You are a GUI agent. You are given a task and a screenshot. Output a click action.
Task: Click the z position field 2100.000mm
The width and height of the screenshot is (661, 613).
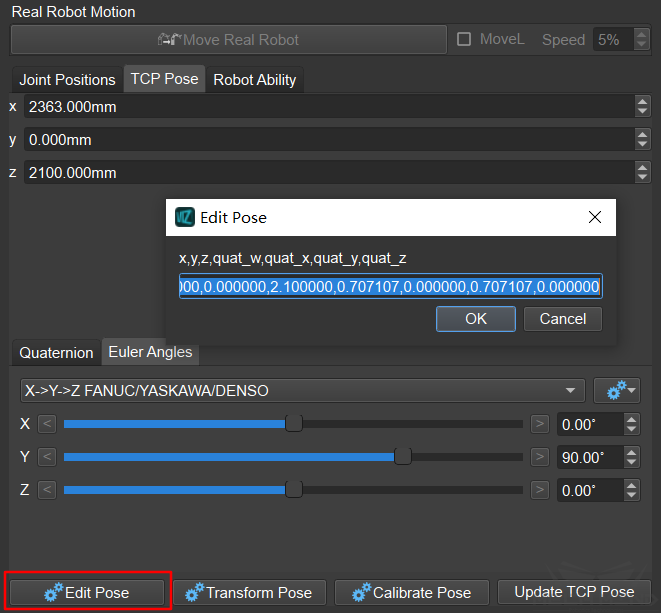click(329, 172)
